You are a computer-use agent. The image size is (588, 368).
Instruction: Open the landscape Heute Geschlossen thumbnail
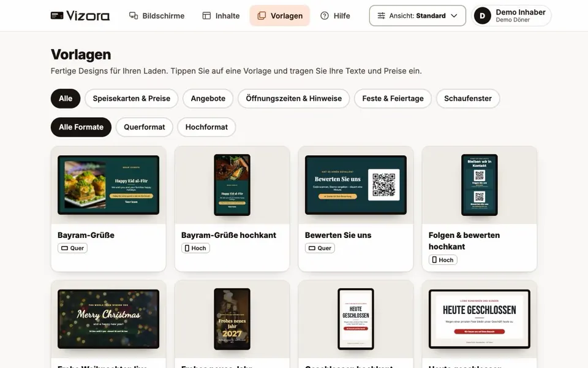click(x=479, y=319)
